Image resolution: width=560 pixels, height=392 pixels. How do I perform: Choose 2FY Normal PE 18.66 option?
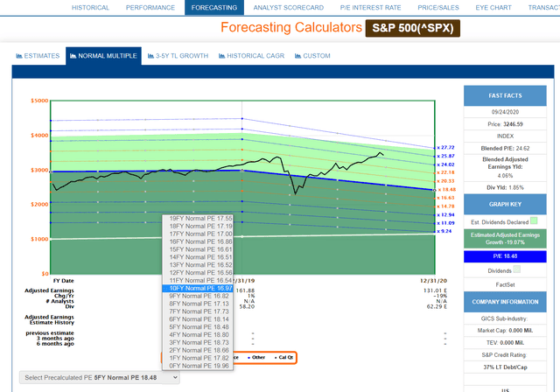coord(198,350)
